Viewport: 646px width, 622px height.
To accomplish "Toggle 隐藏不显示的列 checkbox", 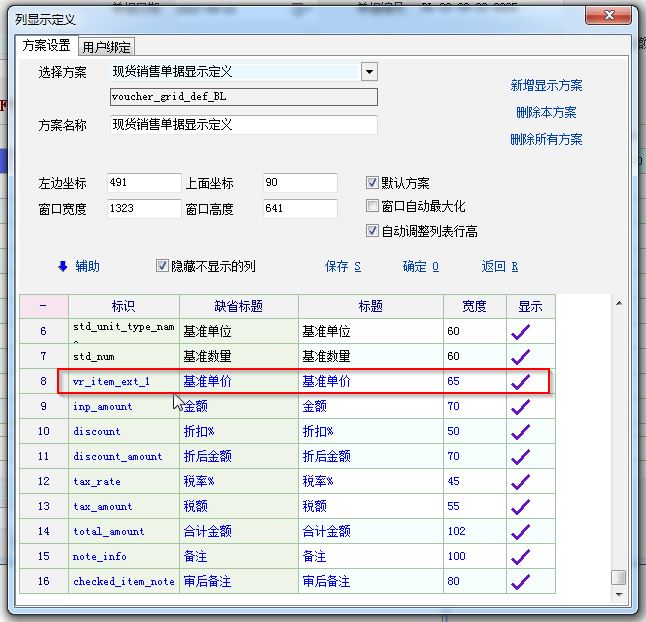I will [162, 266].
